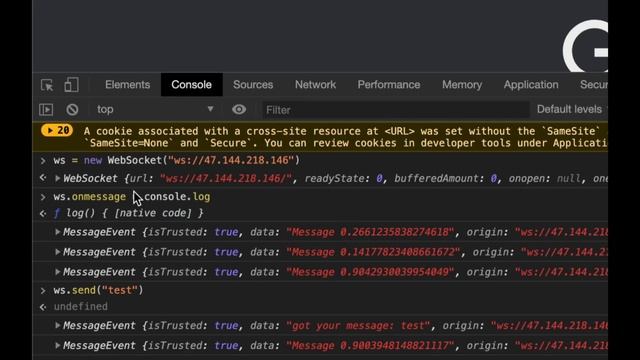Click the ws.onmessage console.log line
Image resolution: width=640 pixels, height=360 pixels.
131,197
